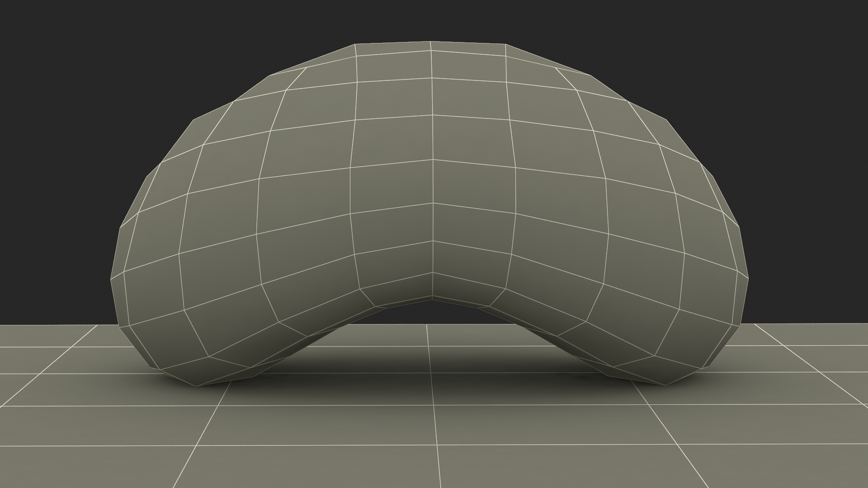
Task: Click the topmost center vertex of the mesh
Action: [x=430, y=42]
